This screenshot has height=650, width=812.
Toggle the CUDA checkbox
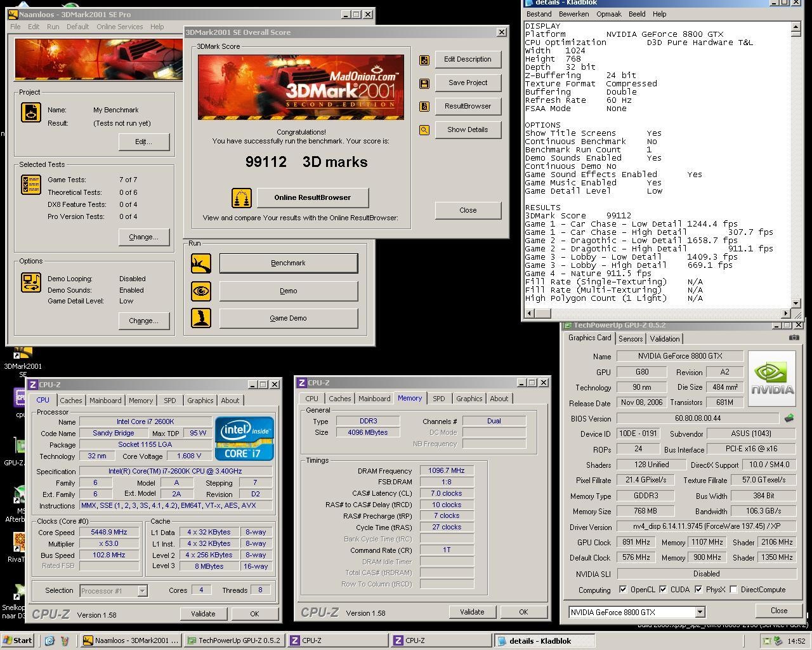663,590
